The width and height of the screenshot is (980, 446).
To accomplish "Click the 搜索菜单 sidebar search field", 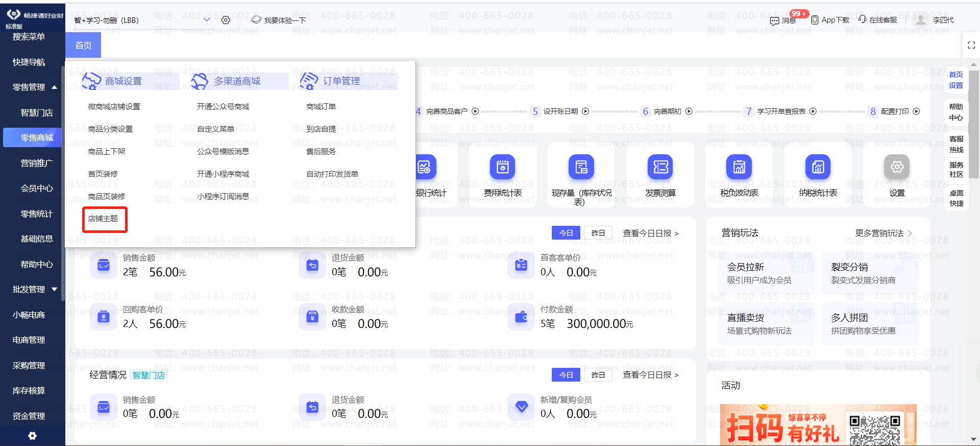I will [x=29, y=37].
